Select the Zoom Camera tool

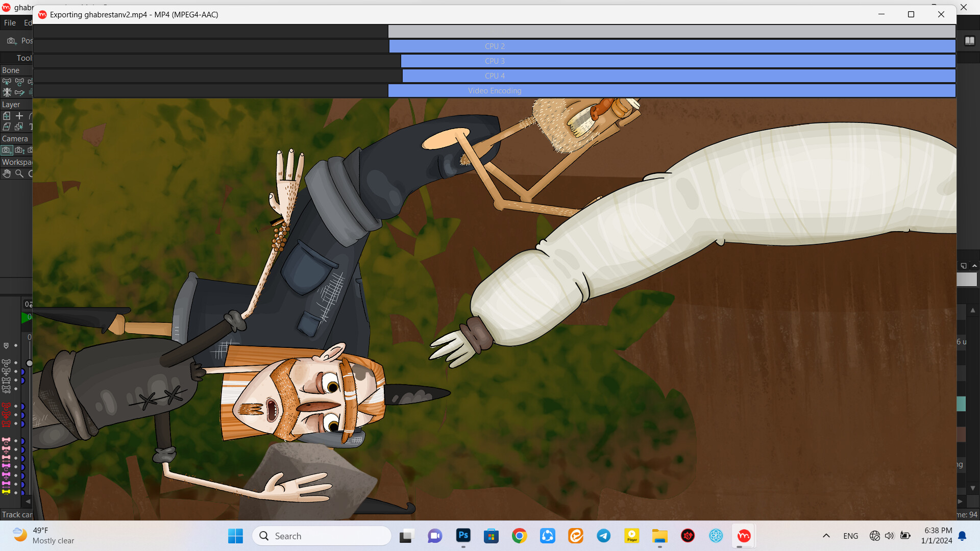(x=19, y=150)
